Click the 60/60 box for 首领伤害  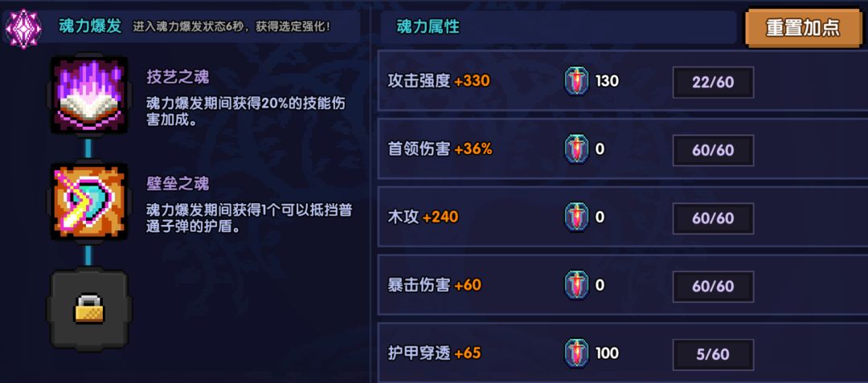[x=713, y=150]
